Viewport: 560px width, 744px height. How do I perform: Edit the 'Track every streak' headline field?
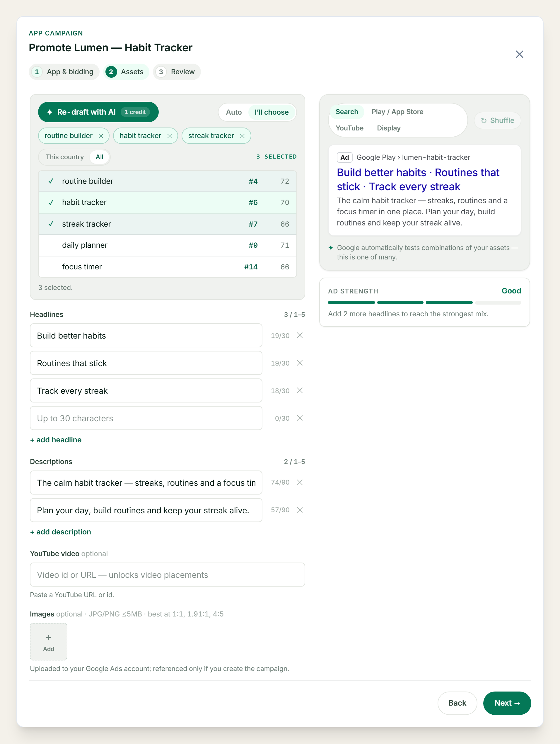tap(146, 390)
